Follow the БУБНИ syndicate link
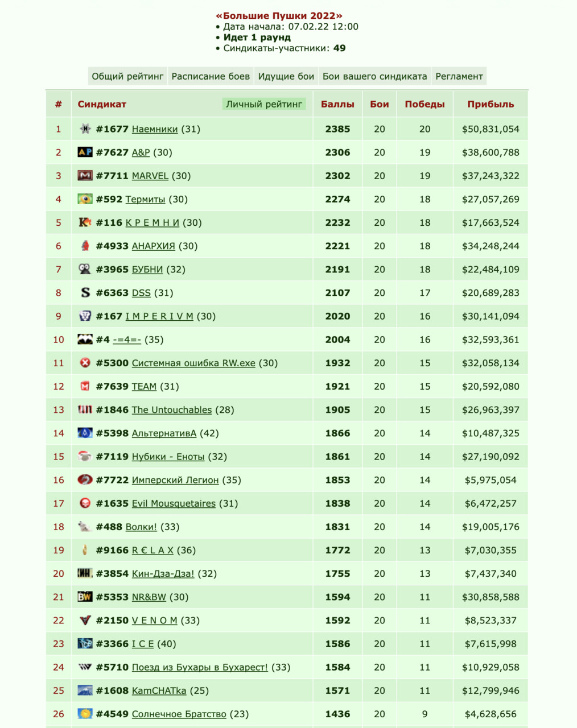This screenshot has width=577, height=728. (147, 269)
